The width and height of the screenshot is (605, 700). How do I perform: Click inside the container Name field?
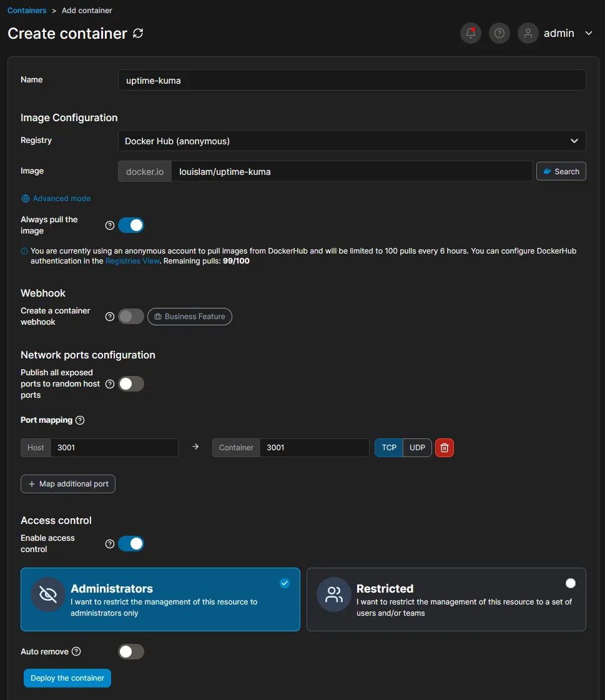352,80
